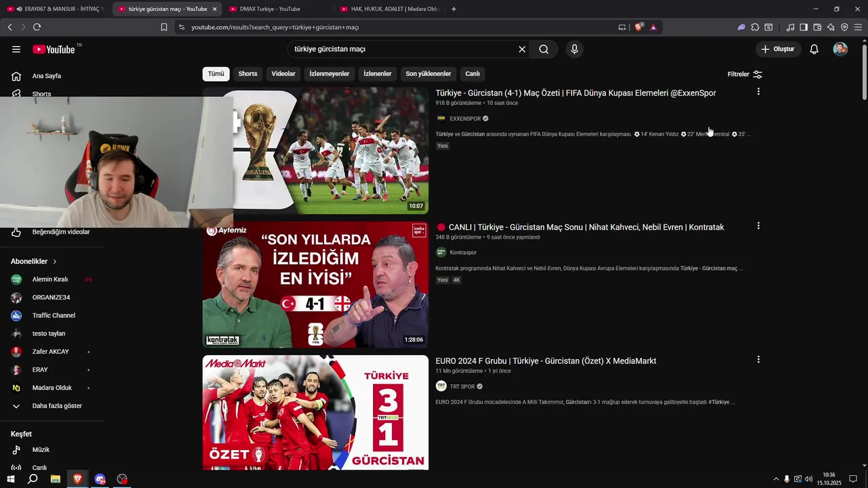Go back with the browser back arrow

pos(9,27)
